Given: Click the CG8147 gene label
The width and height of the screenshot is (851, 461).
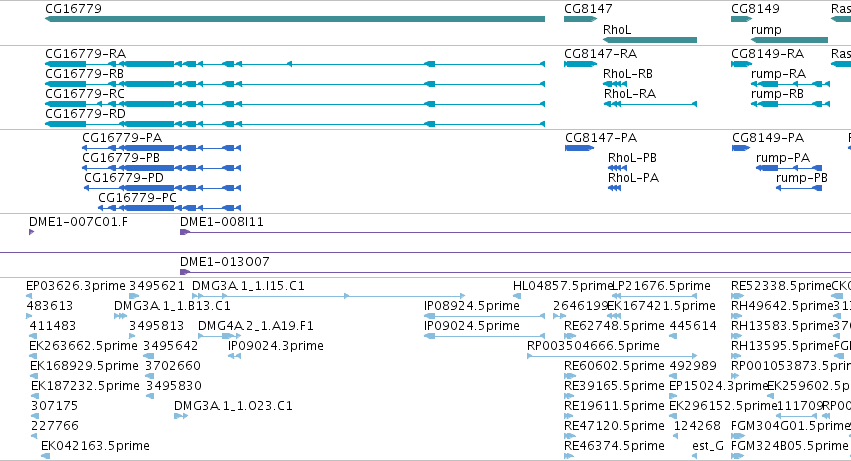Looking at the screenshot, I should tap(588, 9).
